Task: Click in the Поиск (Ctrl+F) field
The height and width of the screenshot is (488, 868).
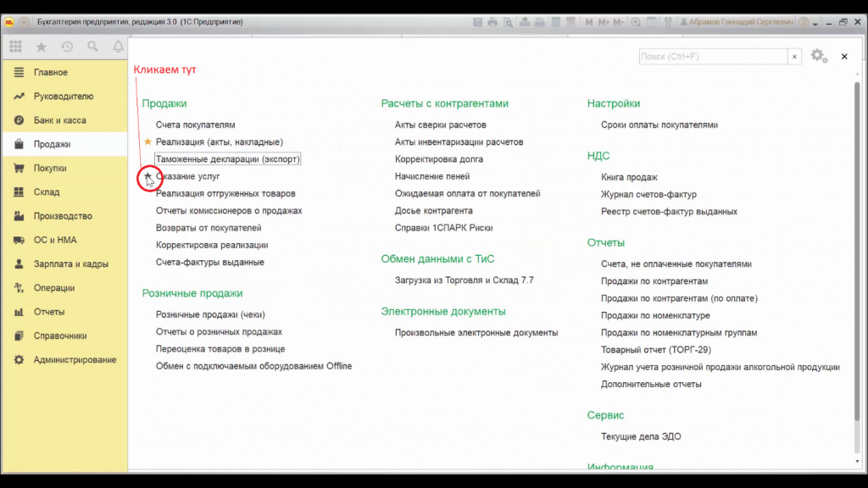Action: click(x=712, y=57)
